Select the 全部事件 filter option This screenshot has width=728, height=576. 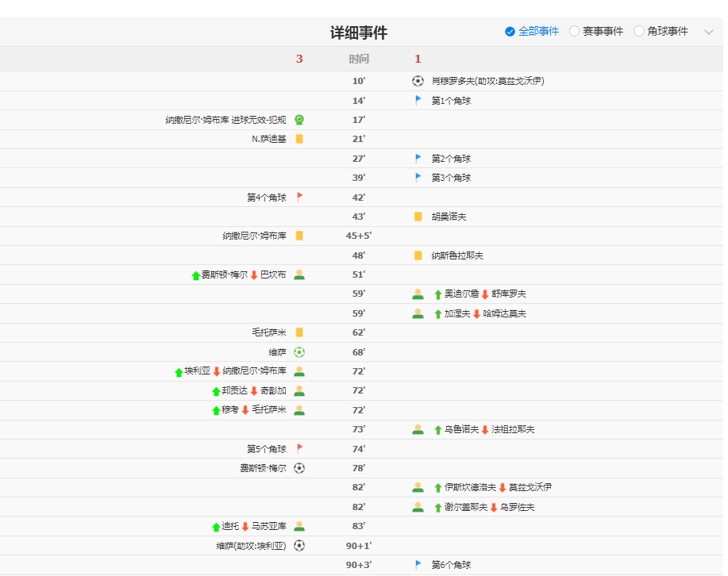point(532,32)
